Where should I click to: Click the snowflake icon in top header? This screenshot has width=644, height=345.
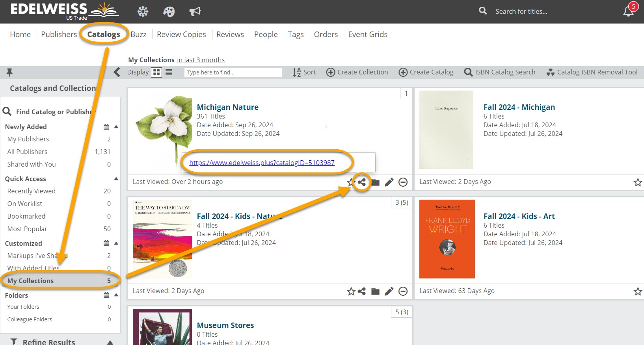[x=143, y=11]
